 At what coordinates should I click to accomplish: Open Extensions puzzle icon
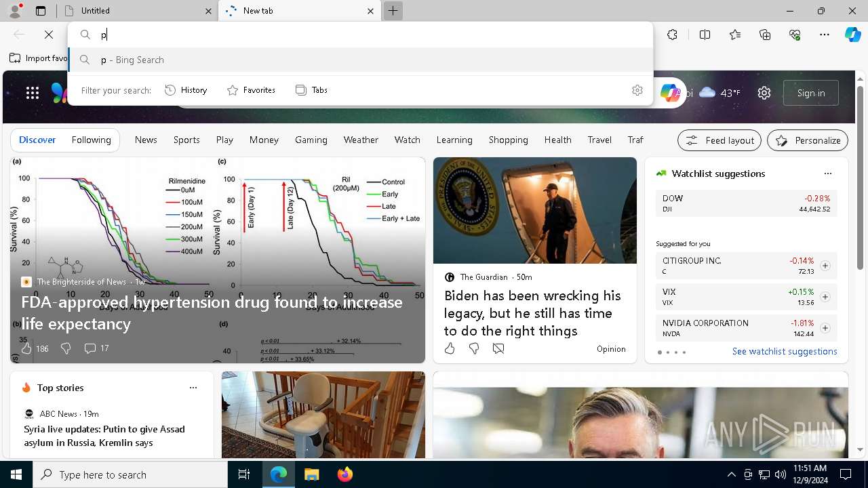point(672,35)
